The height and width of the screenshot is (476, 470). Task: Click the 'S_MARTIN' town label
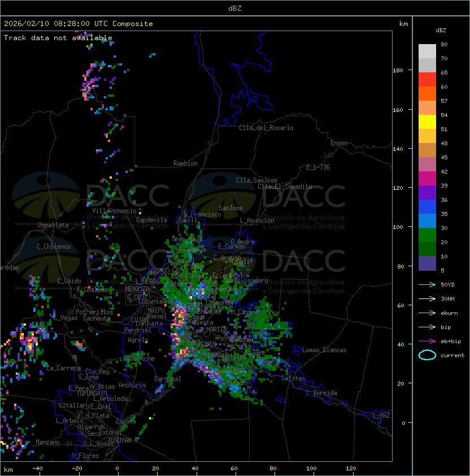tap(214, 330)
